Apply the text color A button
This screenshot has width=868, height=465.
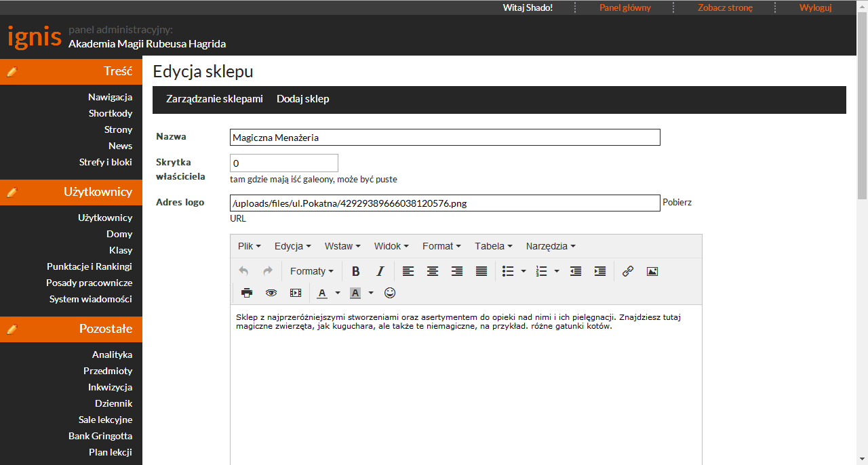click(x=321, y=293)
